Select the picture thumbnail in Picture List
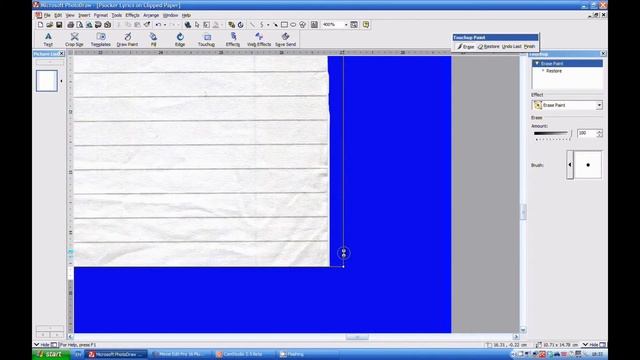 coord(47,81)
